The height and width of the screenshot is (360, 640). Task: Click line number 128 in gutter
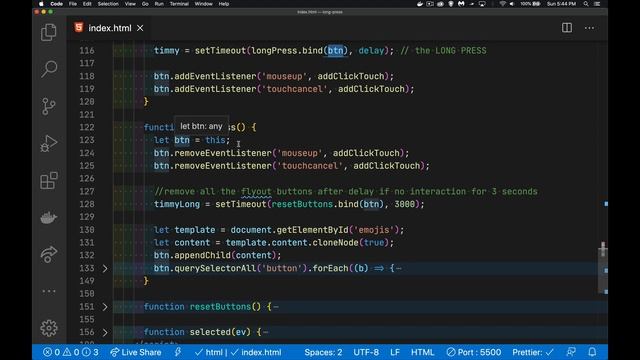(87, 204)
